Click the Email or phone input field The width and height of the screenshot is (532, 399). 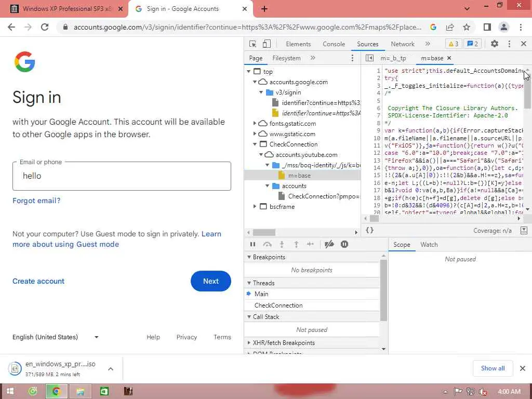(122, 176)
